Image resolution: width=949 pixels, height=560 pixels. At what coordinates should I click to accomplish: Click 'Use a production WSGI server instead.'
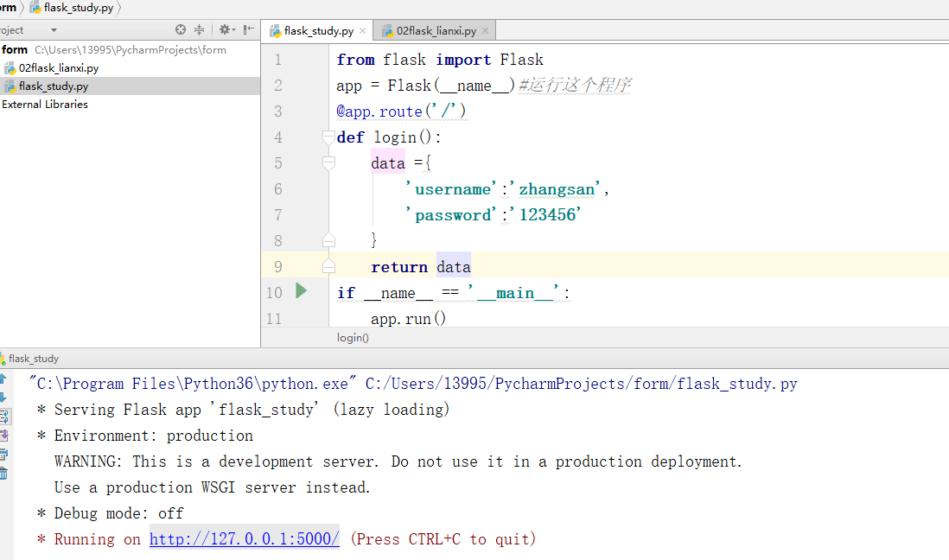[x=212, y=487]
